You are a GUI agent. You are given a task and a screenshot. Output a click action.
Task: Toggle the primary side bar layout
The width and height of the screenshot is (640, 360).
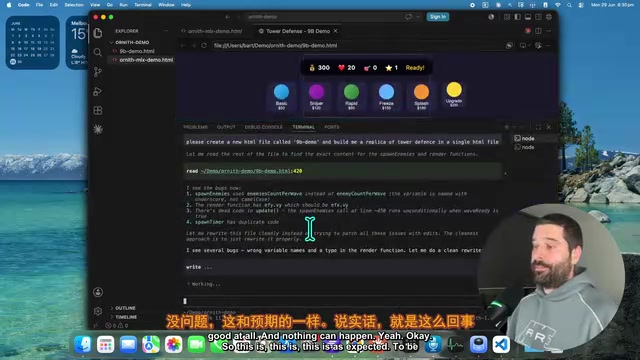point(517,17)
